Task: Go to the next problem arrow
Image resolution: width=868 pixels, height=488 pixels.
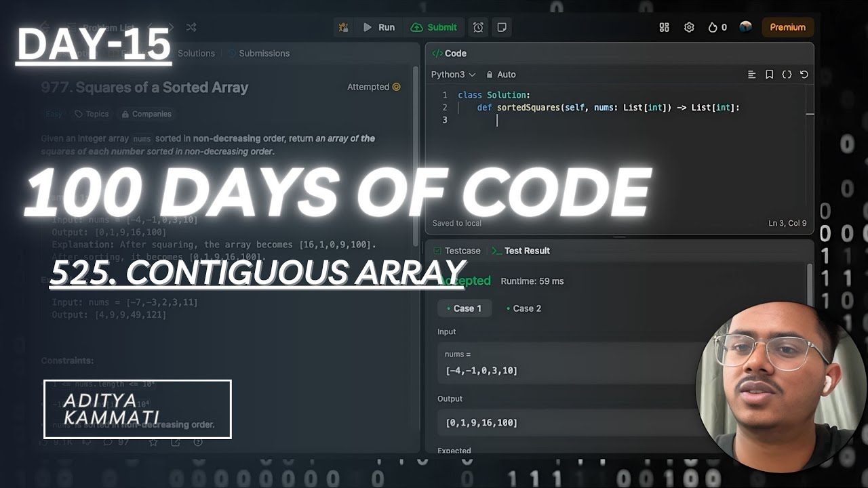Action: [170, 27]
